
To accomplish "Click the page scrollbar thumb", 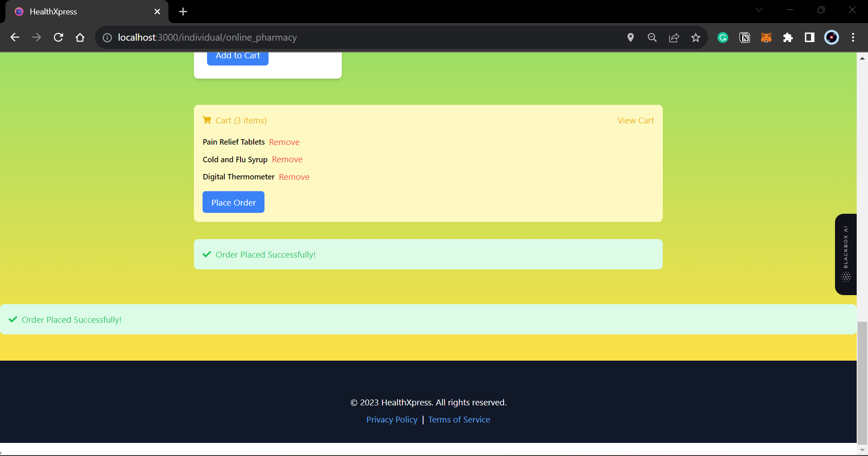I will (x=862, y=383).
